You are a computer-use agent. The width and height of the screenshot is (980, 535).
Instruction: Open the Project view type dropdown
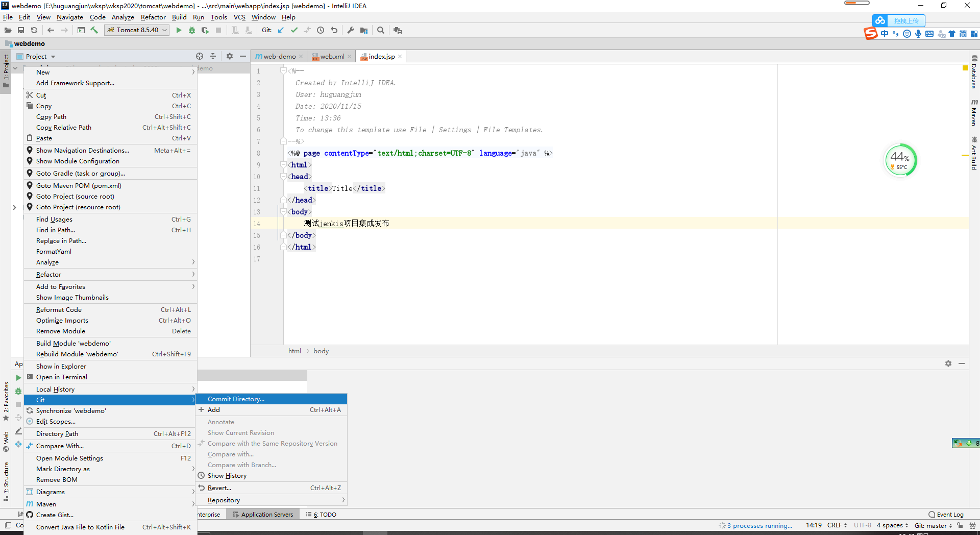[x=36, y=56]
